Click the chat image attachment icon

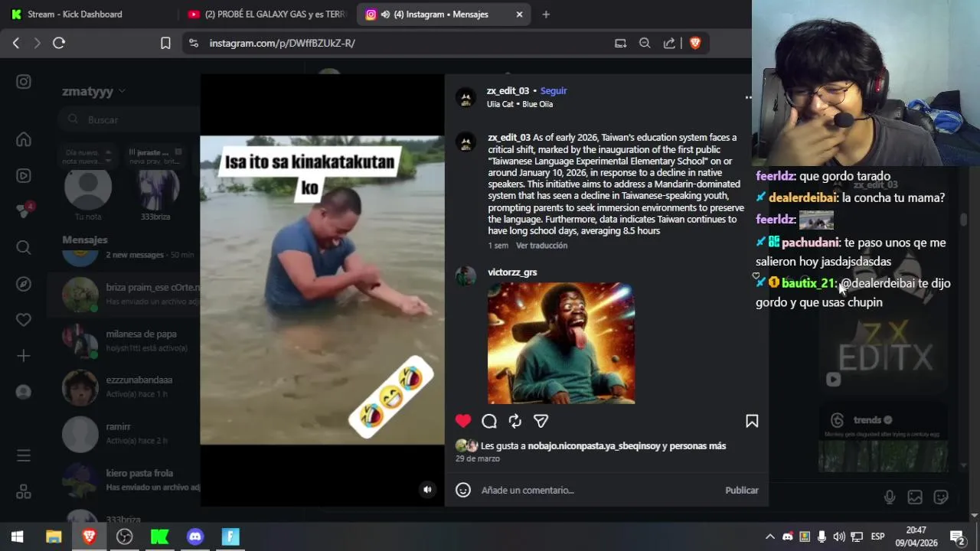point(915,497)
